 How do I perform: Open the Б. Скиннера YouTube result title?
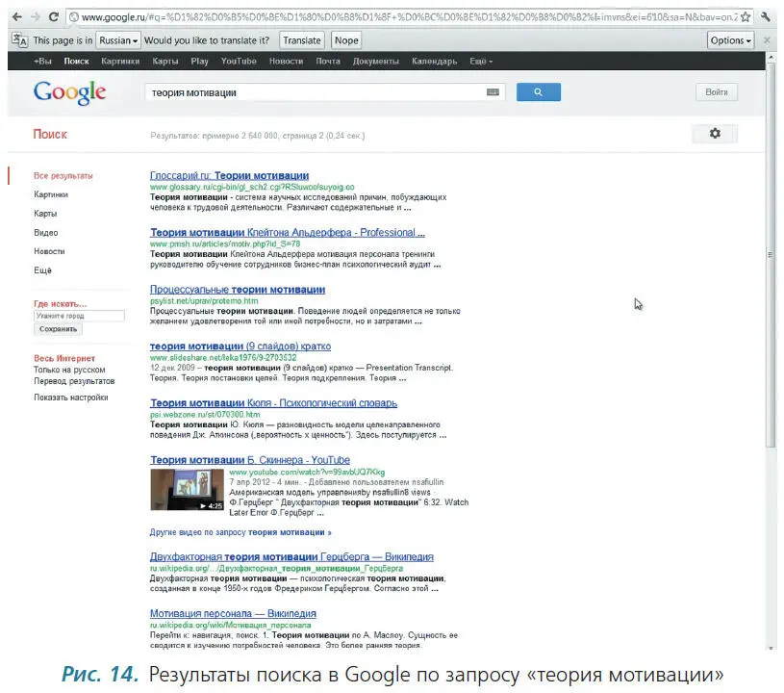(250, 460)
